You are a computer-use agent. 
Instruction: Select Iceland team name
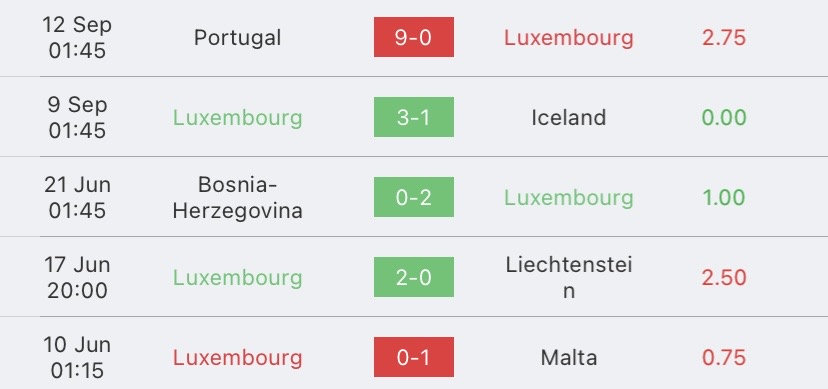click(568, 118)
